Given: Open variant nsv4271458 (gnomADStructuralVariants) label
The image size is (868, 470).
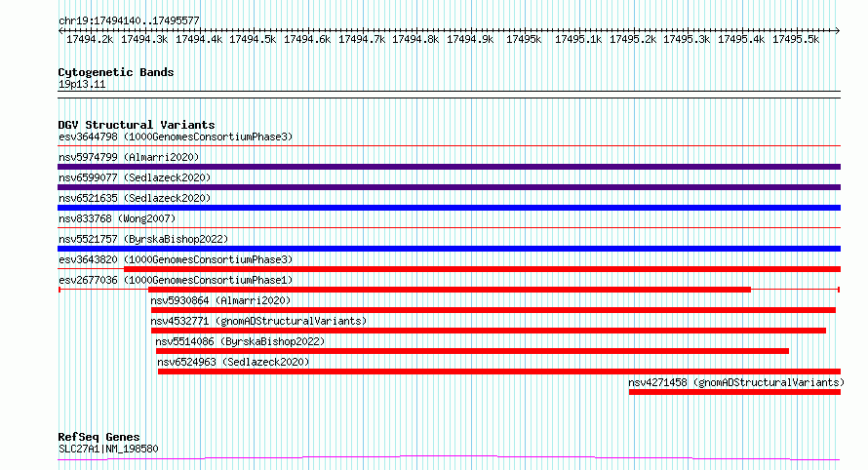Looking at the screenshot, I should pos(736,382).
